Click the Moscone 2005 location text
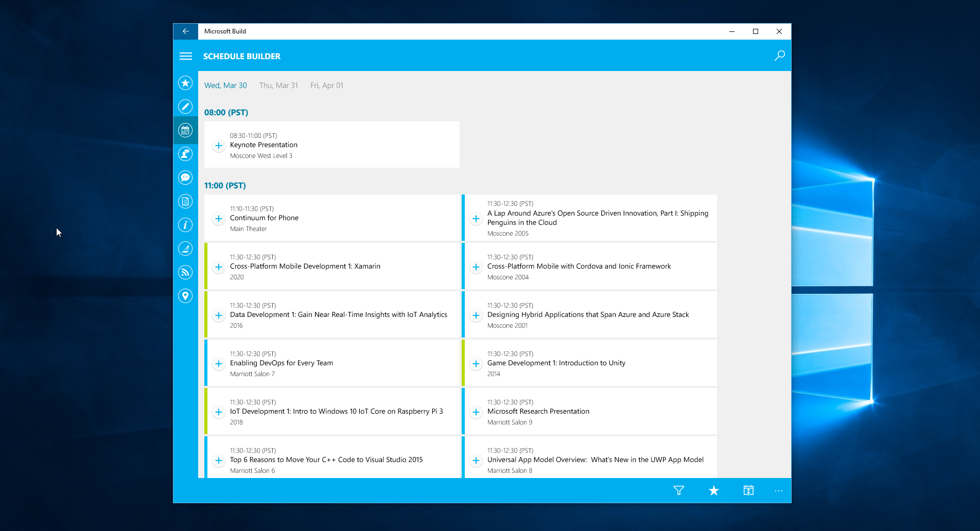This screenshot has width=980, height=531. tap(508, 234)
